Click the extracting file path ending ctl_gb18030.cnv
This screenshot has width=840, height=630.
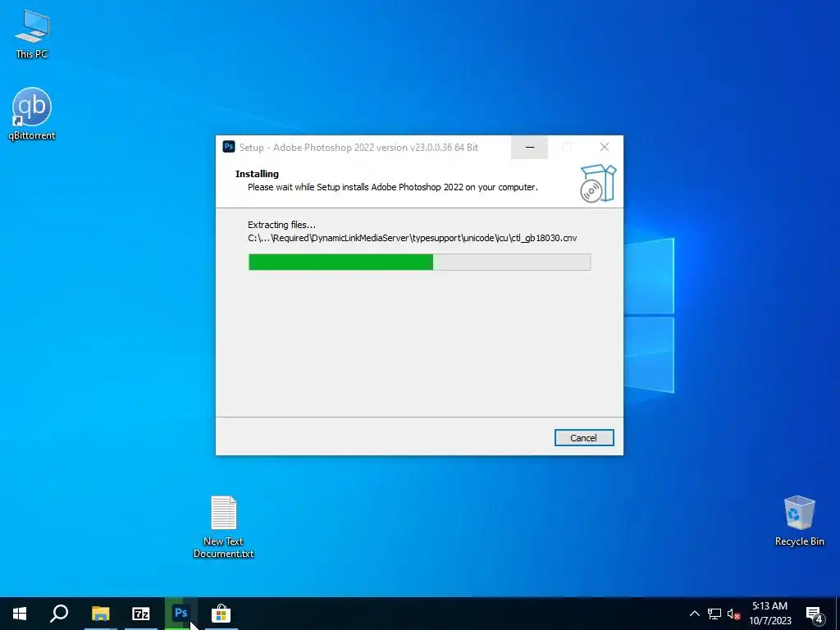click(x=413, y=238)
